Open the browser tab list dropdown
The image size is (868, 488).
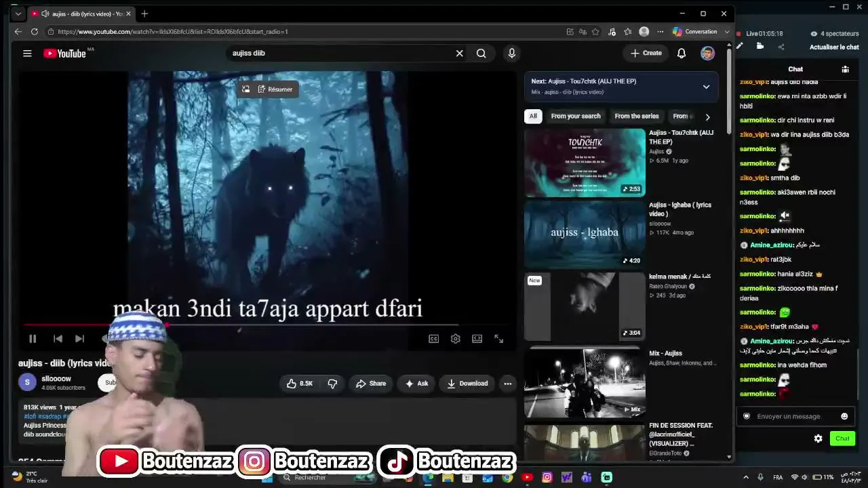coord(18,14)
